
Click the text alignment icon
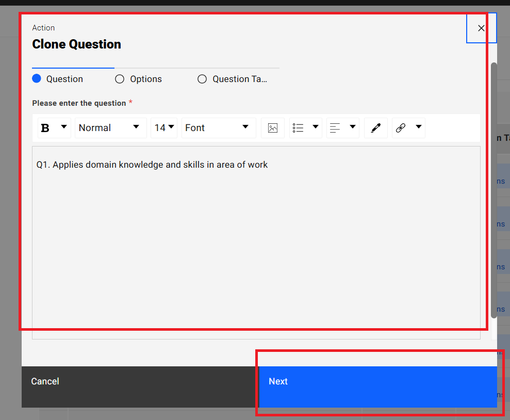click(x=335, y=128)
